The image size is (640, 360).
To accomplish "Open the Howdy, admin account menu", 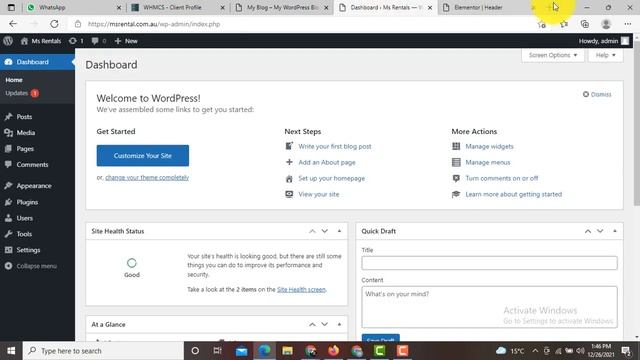I will pos(604,41).
